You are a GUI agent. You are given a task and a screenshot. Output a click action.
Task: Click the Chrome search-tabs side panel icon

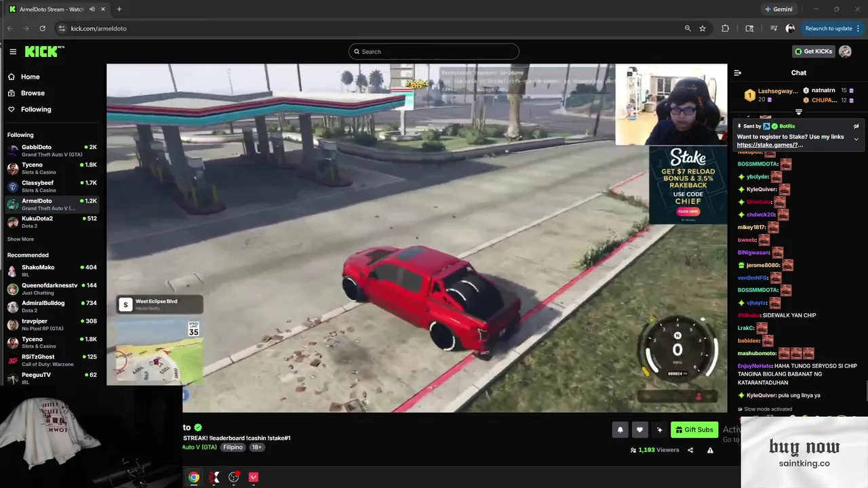(x=749, y=28)
